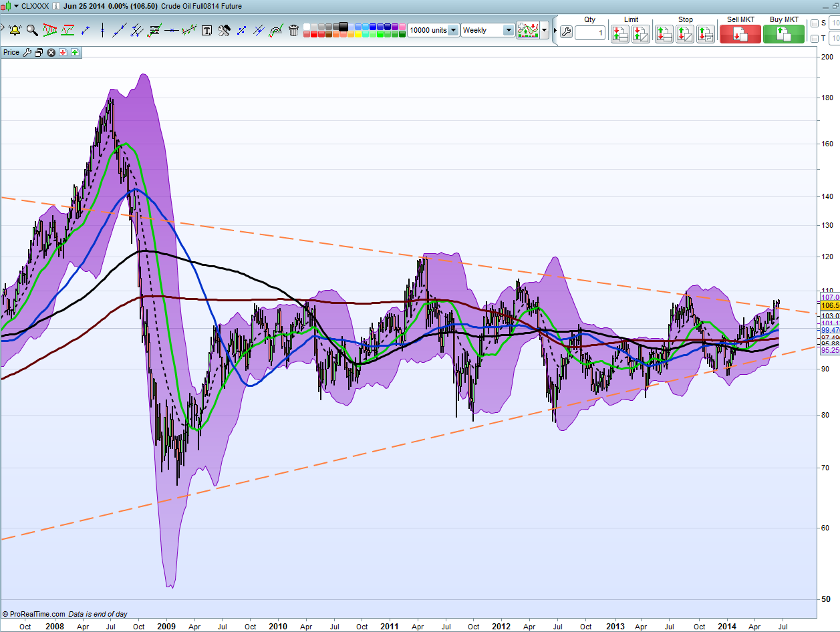Open the hammer and wrench object settings

224,30
